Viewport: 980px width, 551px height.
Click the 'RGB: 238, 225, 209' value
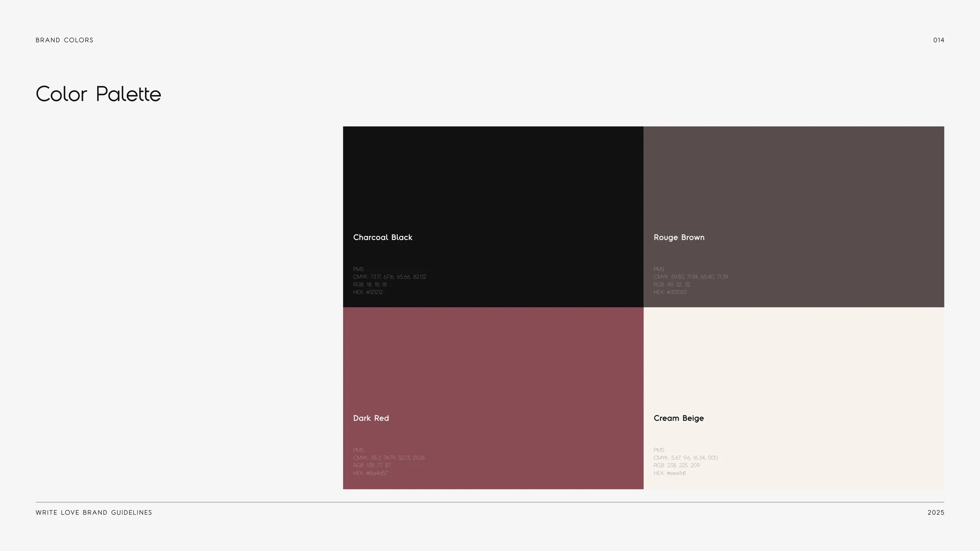pos(676,466)
